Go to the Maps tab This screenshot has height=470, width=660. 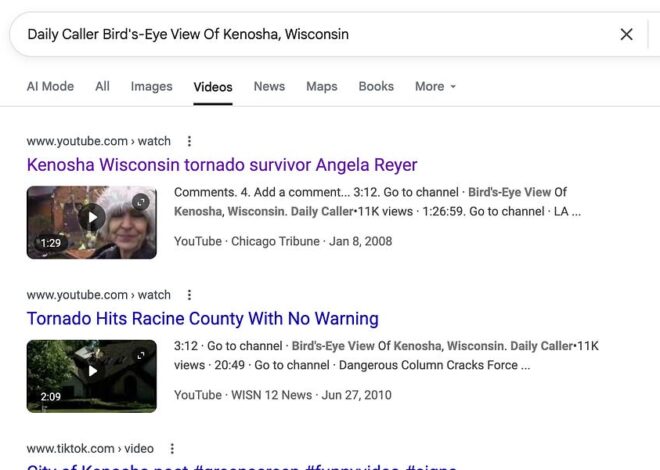[322, 86]
